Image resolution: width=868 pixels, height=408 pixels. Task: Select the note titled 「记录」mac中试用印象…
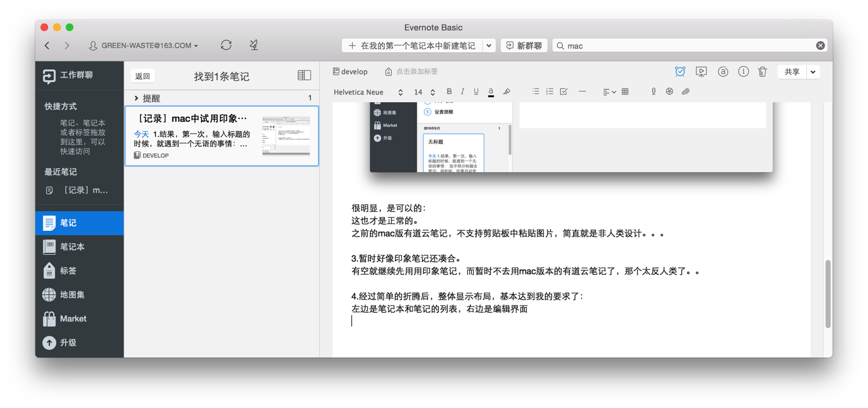tap(221, 136)
